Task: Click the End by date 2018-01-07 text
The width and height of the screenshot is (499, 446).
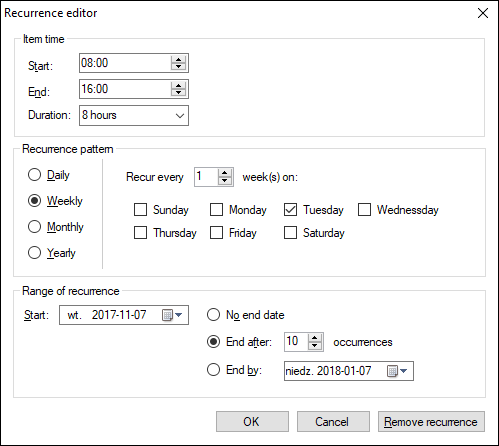Action: tap(344, 371)
